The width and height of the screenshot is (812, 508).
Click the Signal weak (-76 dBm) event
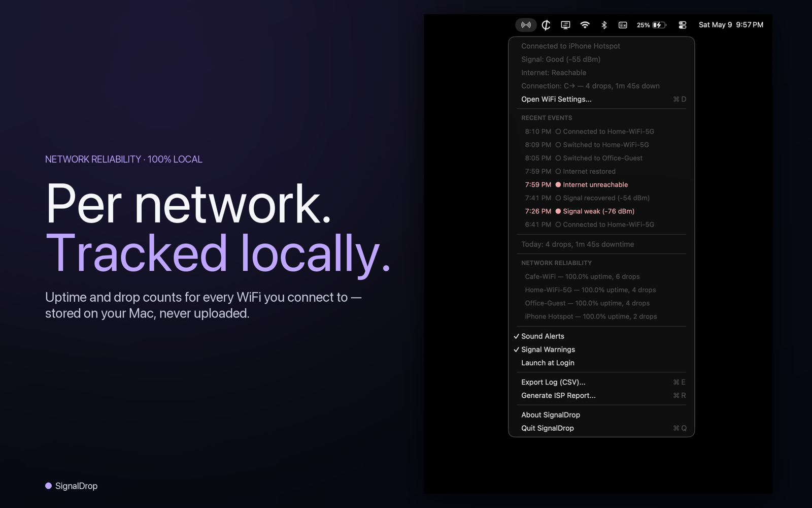(x=601, y=211)
